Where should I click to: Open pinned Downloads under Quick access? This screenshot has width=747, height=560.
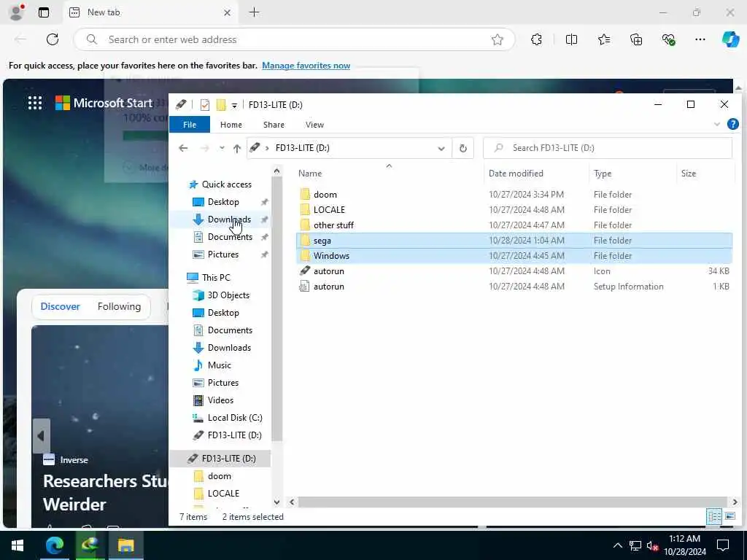(229, 219)
